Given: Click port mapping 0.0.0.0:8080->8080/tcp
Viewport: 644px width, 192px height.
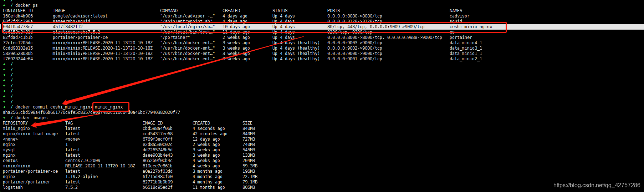Looking at the screenshot, I should point(355,16).
